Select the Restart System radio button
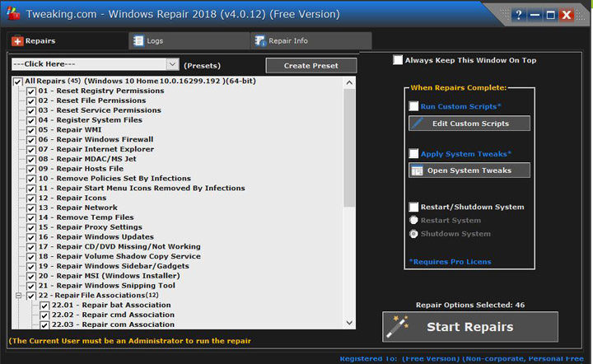 [413, 220]
